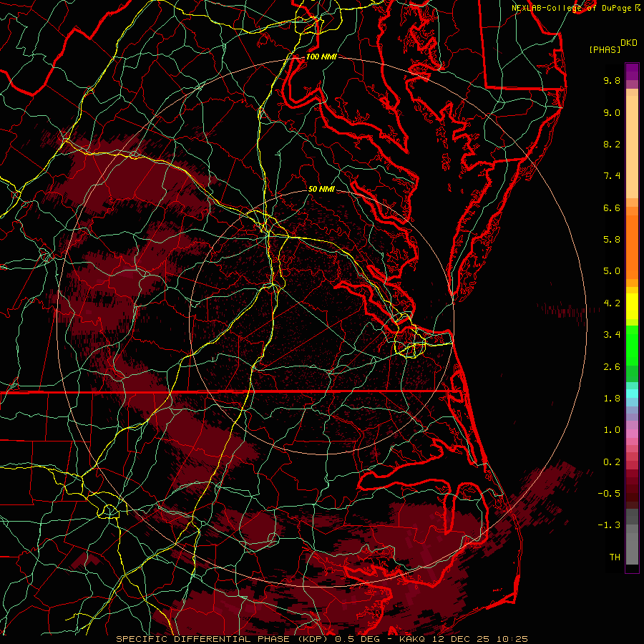644x644 pixels.
Task: Click the DKD label above the color scale
Action: point(629,43)
